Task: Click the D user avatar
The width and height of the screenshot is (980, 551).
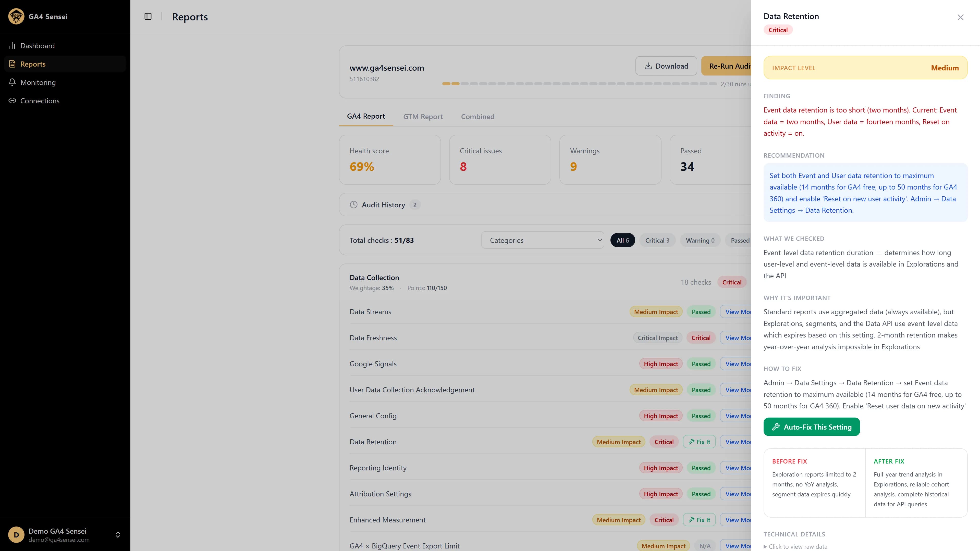Action: click(16, 534)
